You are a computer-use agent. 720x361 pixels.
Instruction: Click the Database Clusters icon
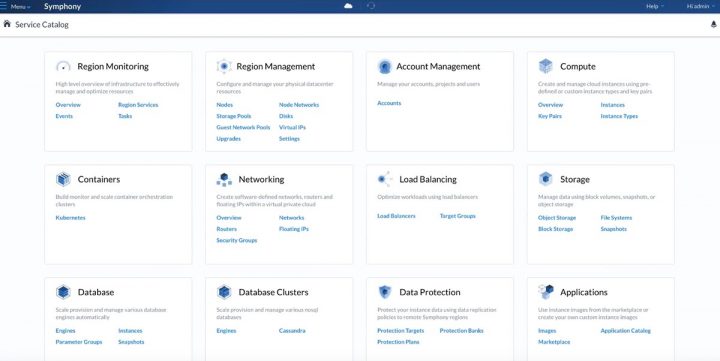coord(224,292)
